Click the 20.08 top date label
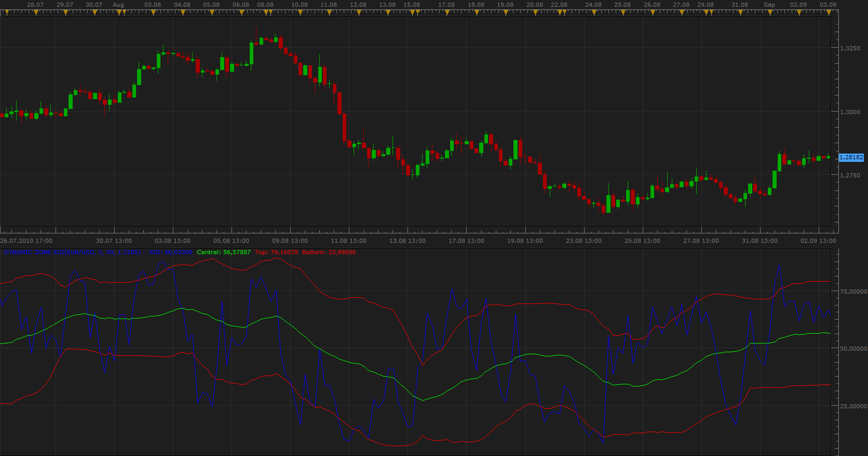This screenshot has height=456, width=868. [535, 5]
